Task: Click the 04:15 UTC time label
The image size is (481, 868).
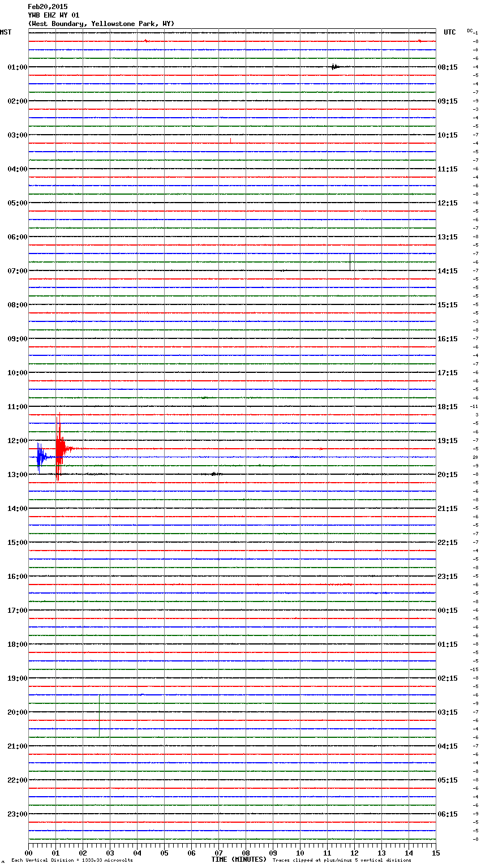Action: 448,746
